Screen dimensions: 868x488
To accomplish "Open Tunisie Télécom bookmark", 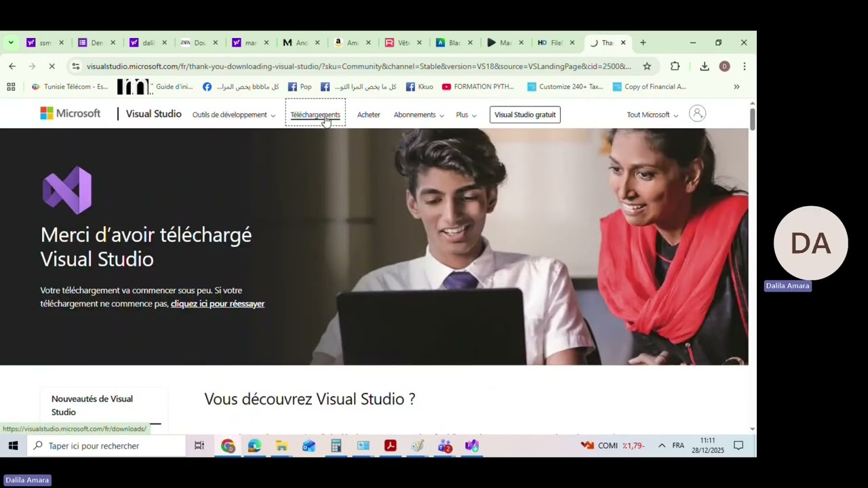I will point(70,87).
